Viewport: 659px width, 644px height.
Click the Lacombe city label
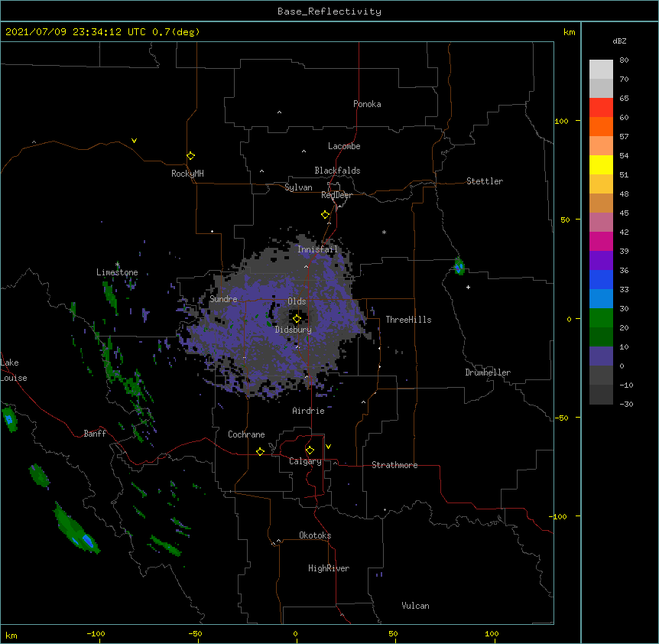(344, 146)
